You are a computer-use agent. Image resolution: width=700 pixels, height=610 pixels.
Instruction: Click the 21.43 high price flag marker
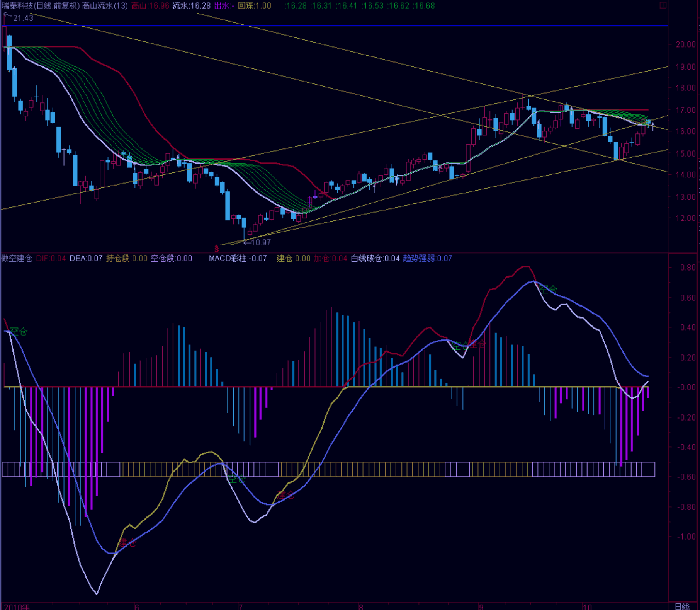click(x=19, y=18)
